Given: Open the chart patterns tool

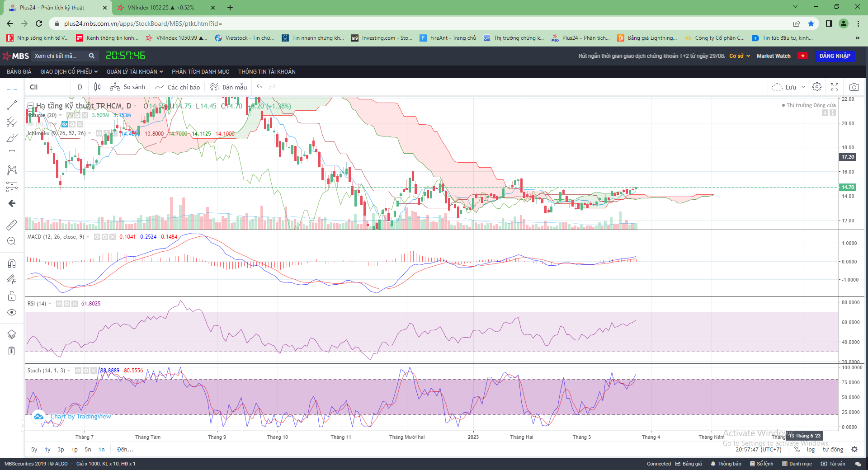Looking at the screenshot, I should [12, 170].
